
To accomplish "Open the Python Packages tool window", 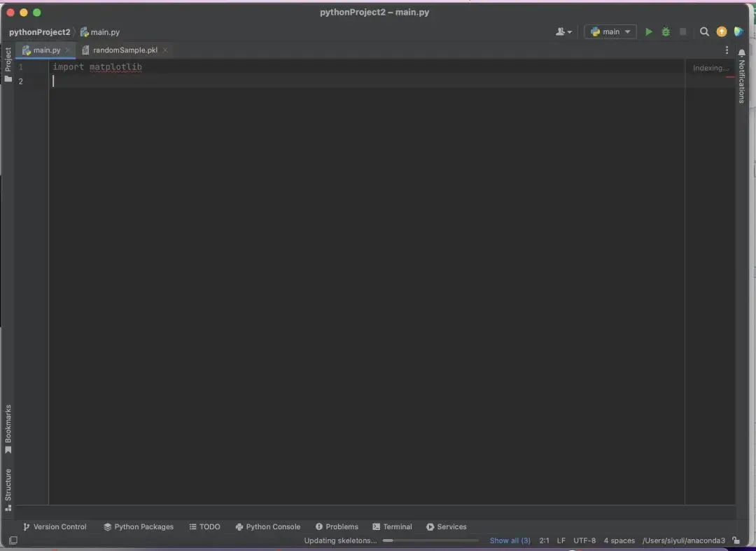I will [139, 526].
